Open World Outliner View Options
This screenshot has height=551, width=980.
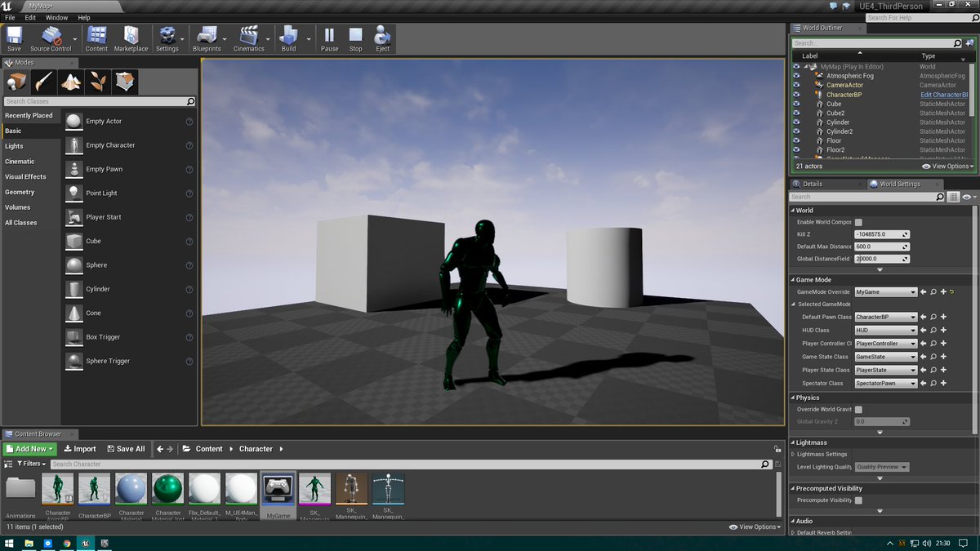[948, 166]
